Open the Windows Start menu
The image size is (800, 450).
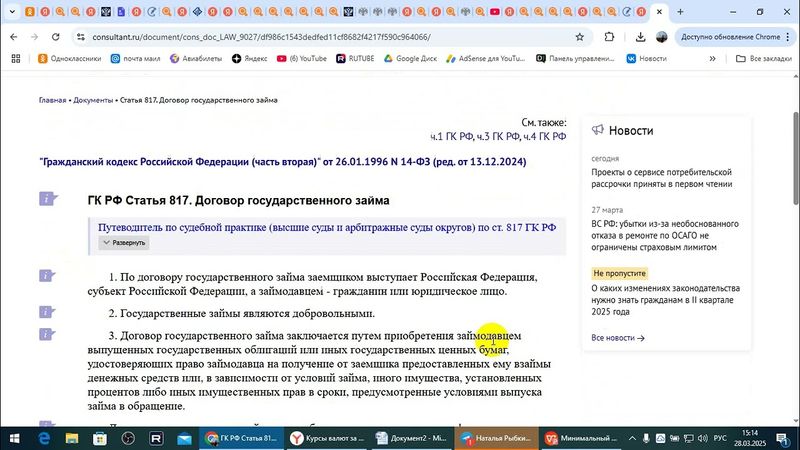14,438
